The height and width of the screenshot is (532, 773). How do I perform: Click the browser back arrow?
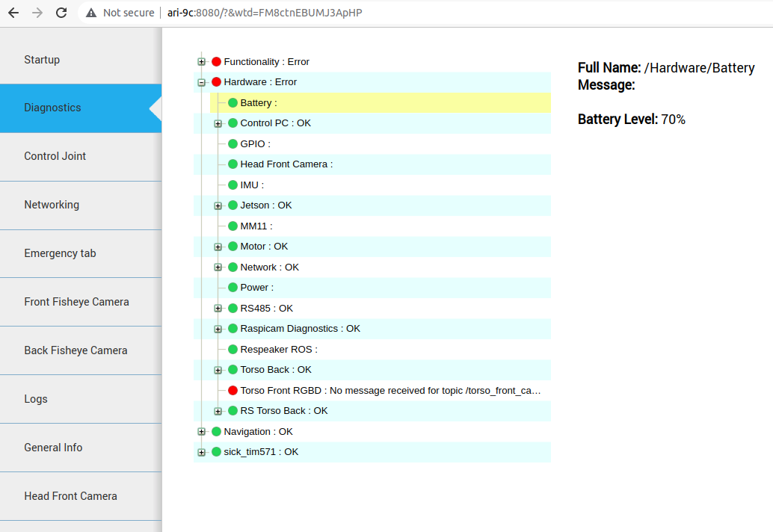tap(13, 13)
